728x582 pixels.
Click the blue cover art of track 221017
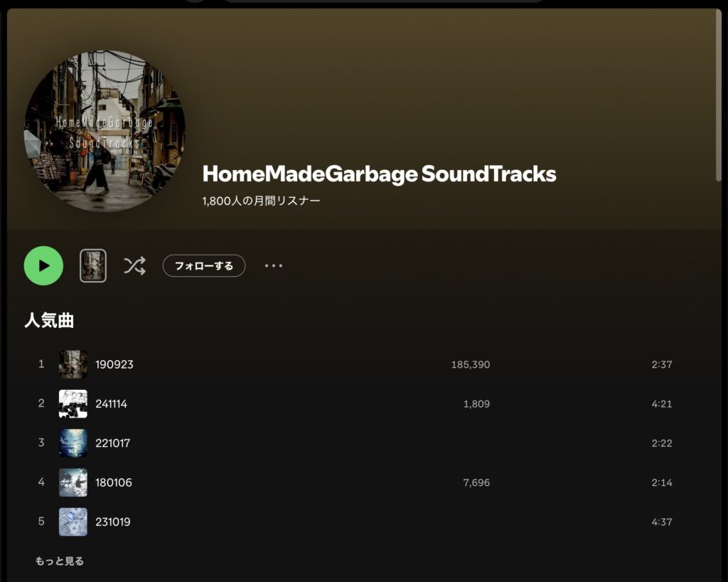73,443
